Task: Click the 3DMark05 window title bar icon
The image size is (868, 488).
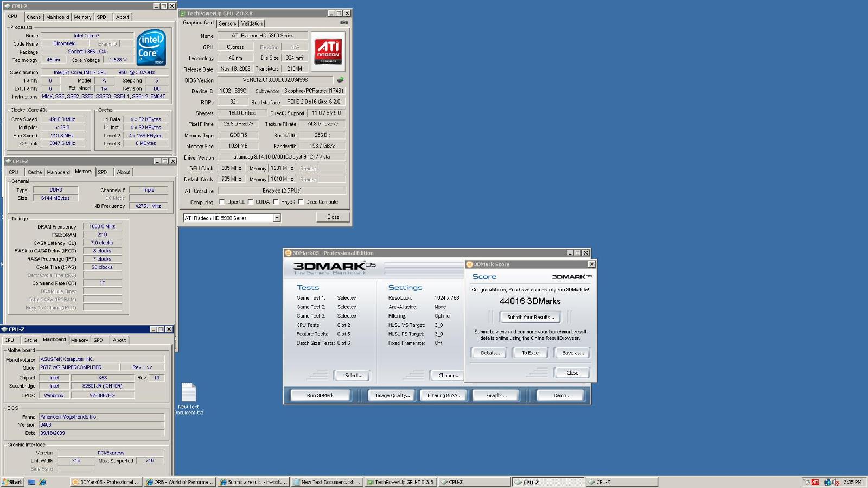Action: [289, 253]
